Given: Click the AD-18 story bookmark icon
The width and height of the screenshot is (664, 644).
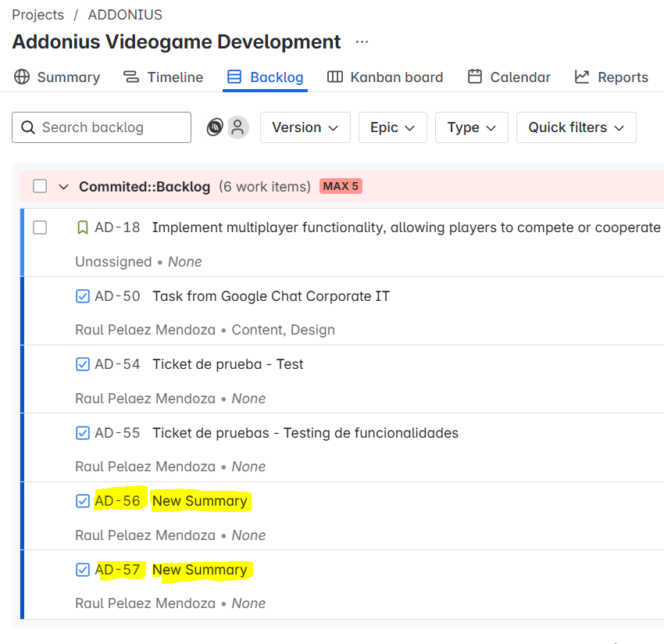Looking at the screenshot, I should (83, 227).
